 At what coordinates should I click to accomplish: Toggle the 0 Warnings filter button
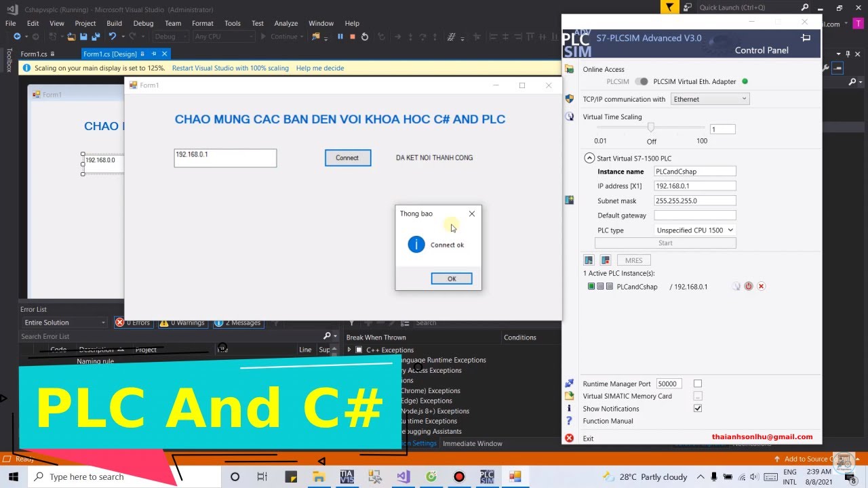[182, 323]
